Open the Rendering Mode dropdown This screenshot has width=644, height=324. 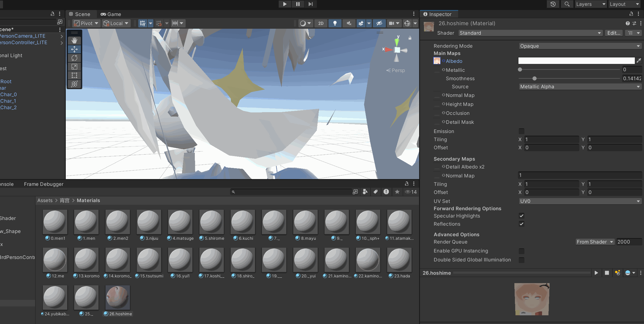pyautogui.click(x=580, y=46)
